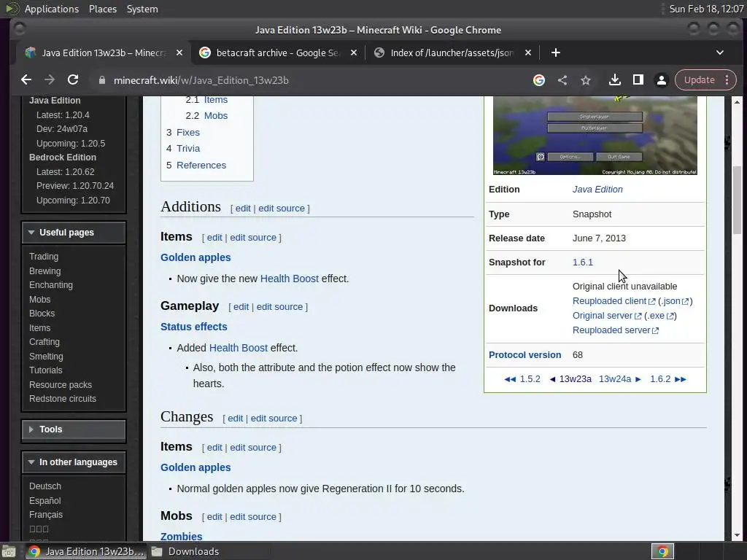
Task: Go back to the previous page
Action: (26, 80)
